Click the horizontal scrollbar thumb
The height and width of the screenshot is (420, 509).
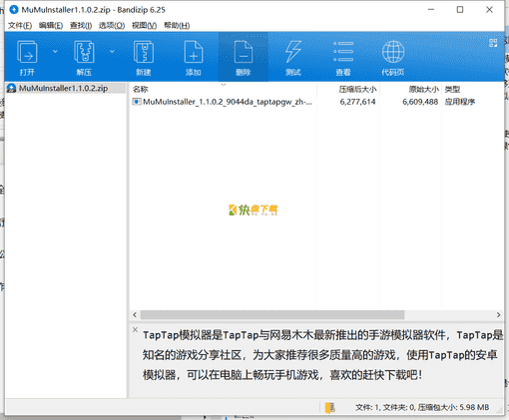pyautogui.click(x=272, y=314)
